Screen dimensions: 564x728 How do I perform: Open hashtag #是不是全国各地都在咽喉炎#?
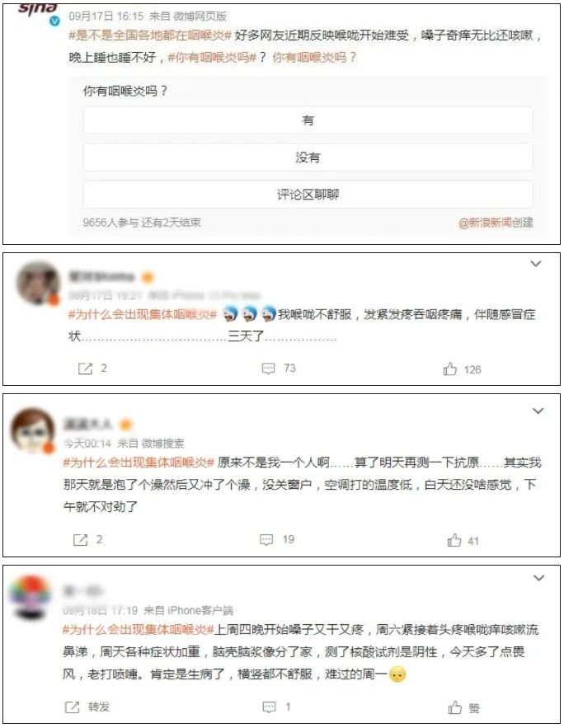[149, 35]
